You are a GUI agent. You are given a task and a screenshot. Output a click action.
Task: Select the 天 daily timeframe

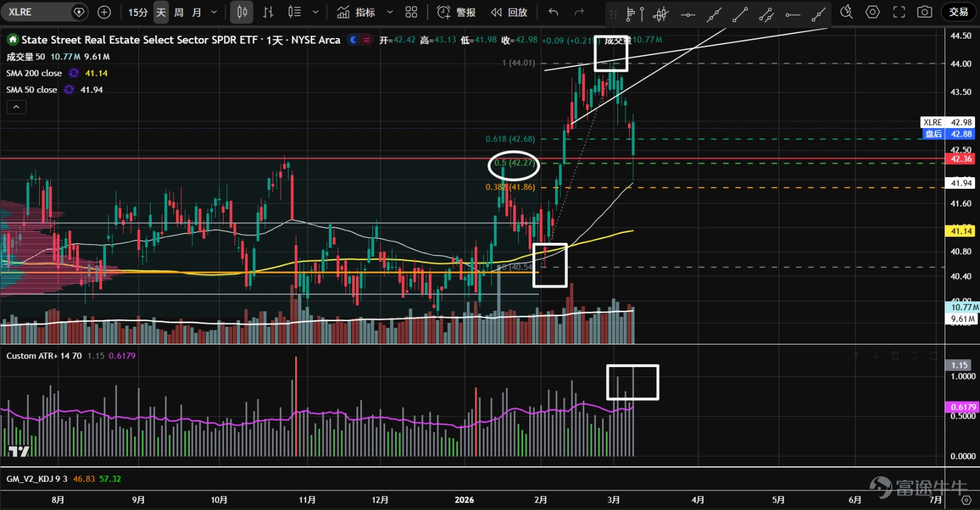point(161,12)
